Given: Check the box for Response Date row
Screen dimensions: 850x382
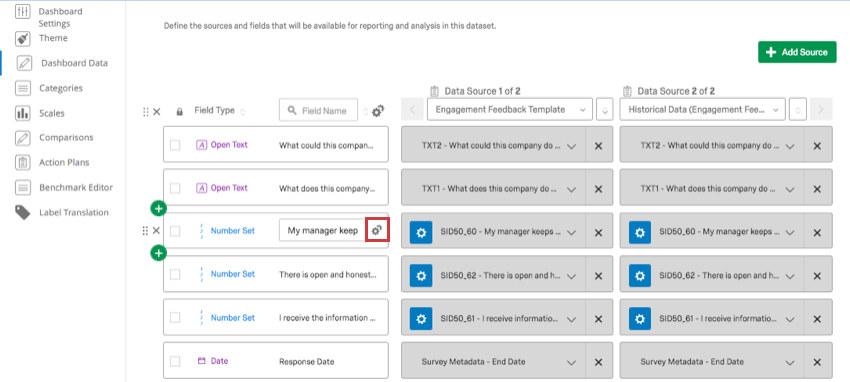Looking at the screenshot, I should (175, 361).
